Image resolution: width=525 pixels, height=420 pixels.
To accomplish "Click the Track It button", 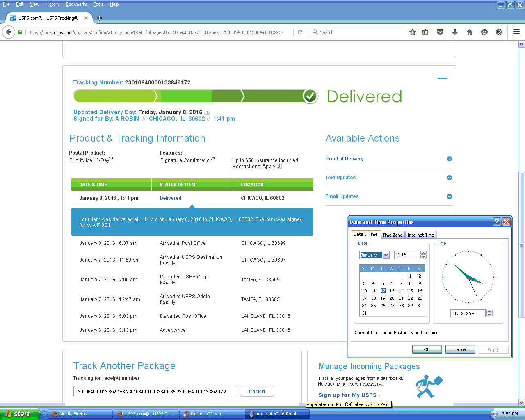I will point(256,392).
